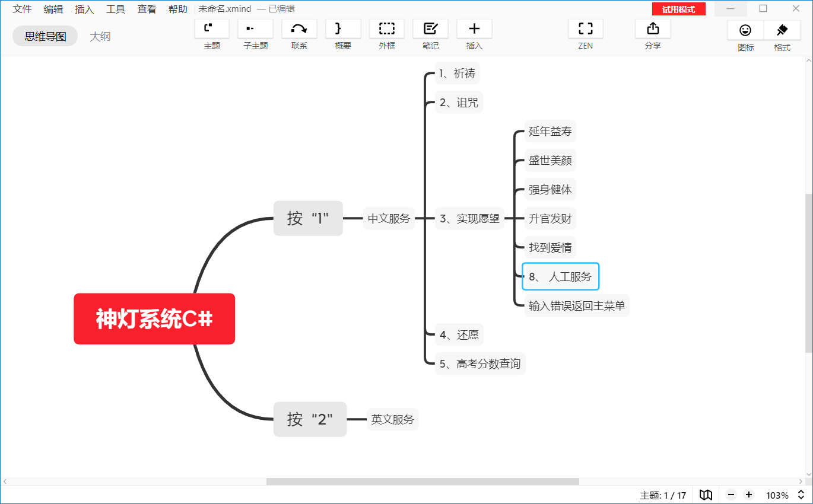
Task: Select the 1、祈祷 node
Action: pyautogui.click(x=457, y=74)
